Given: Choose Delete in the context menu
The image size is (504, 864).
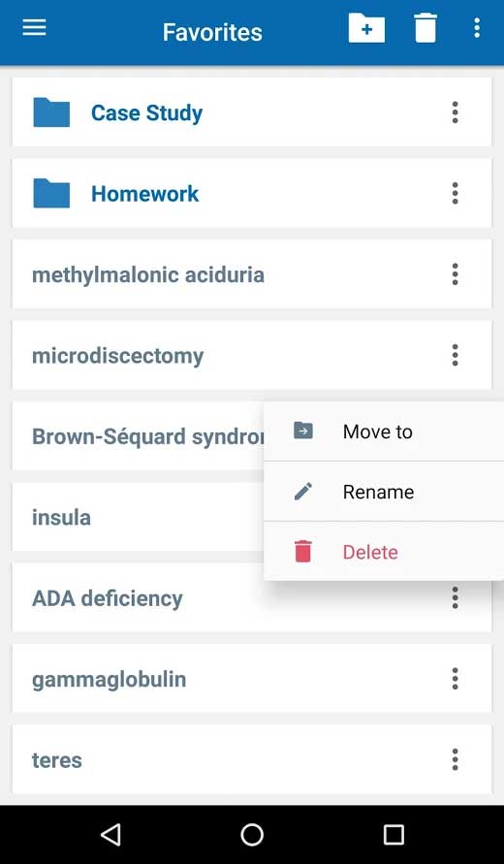Looking at the screenshot, I should [384, 552].
